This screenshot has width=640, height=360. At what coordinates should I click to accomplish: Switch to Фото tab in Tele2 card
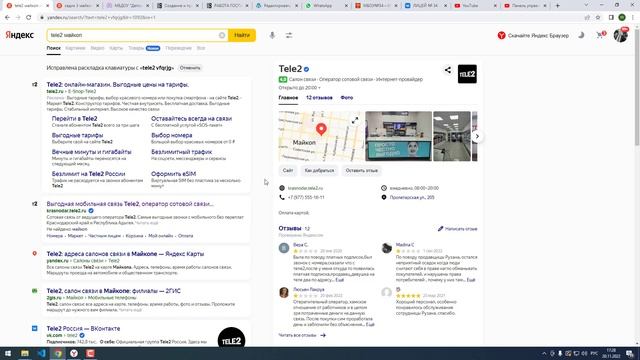[x=347, y=98]
